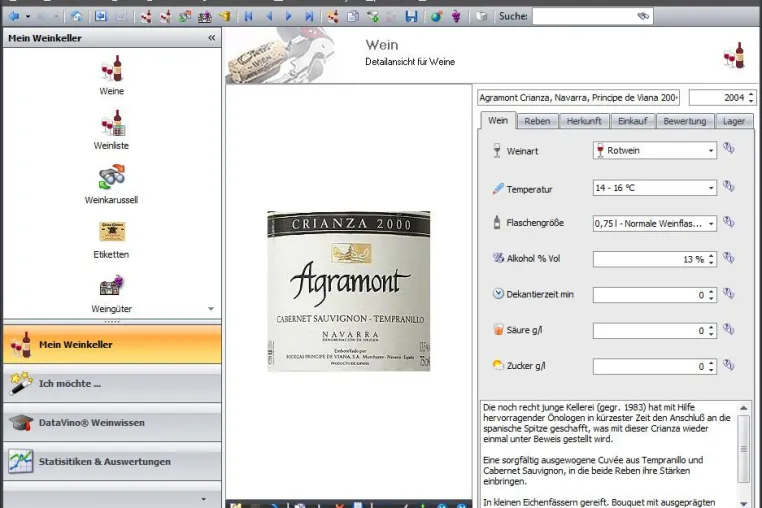The image size is (762, 508).
Task: Decrease the Zucker g/l value
Action: [711, 370]
